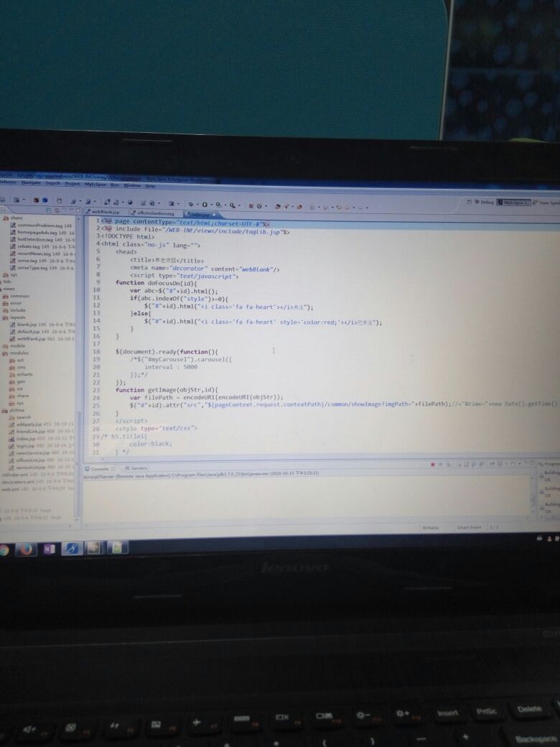560x747 pixels.
Task: Open the Window menu
Action: (131, 185)
